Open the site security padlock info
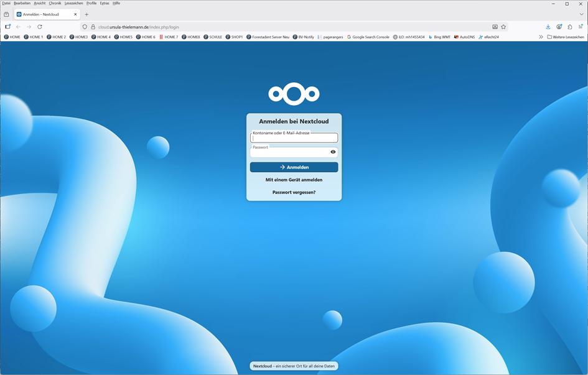The width and height of the screenshot is (588, 375). pos(93,27)
